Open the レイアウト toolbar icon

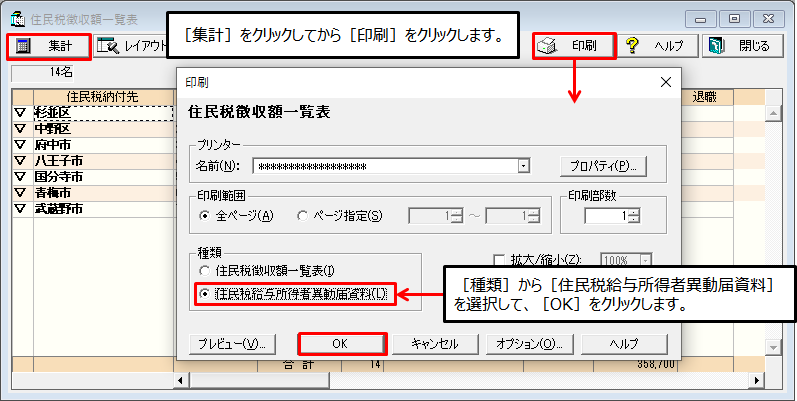click(x=107, y=46)
